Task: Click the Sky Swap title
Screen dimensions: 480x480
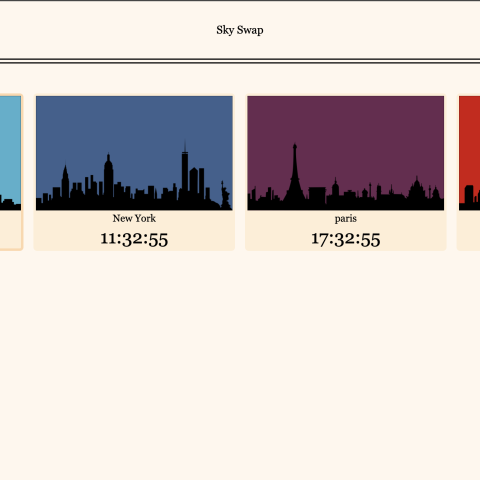Action: 240,30
